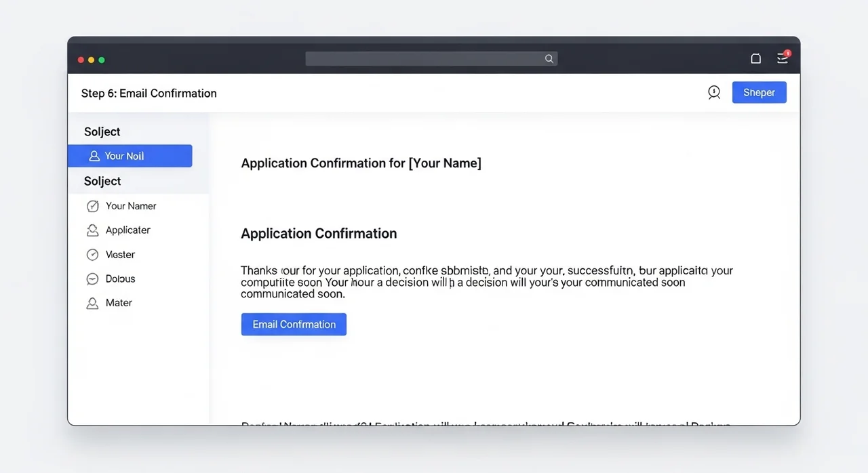Select the highlighted Your Noil sidebar item
868x473 pixels.
(130, 156)
